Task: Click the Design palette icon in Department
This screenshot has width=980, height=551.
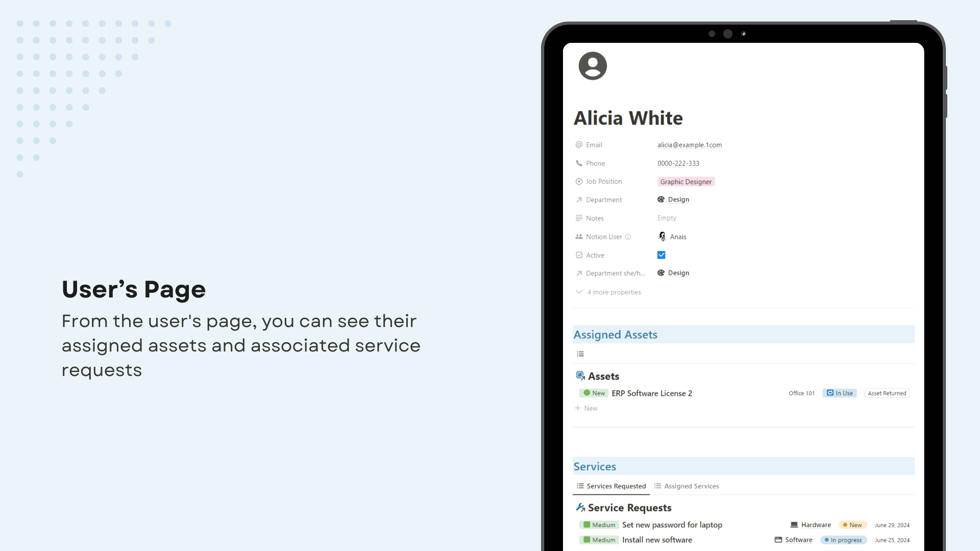Action: [661, 199]
